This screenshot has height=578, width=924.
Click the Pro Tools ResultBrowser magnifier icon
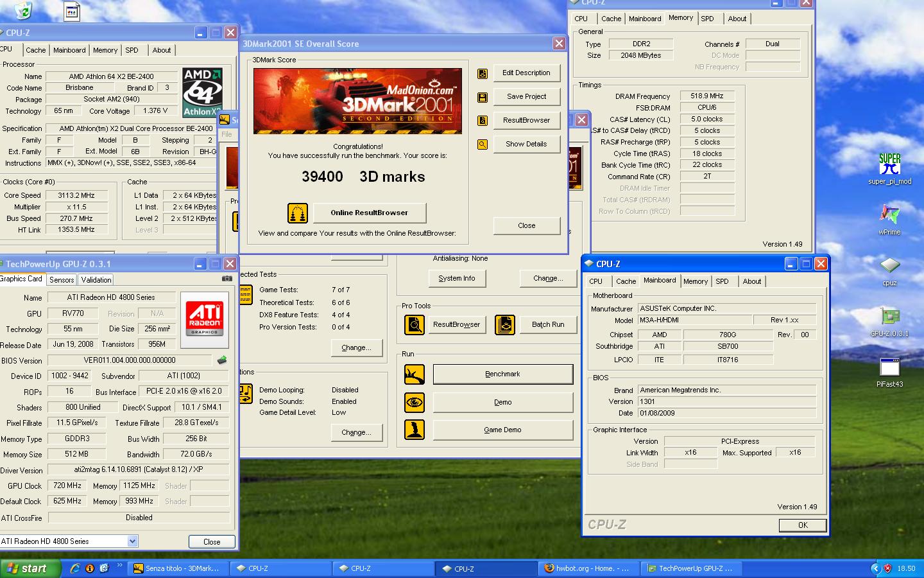(x=415, y=324)
